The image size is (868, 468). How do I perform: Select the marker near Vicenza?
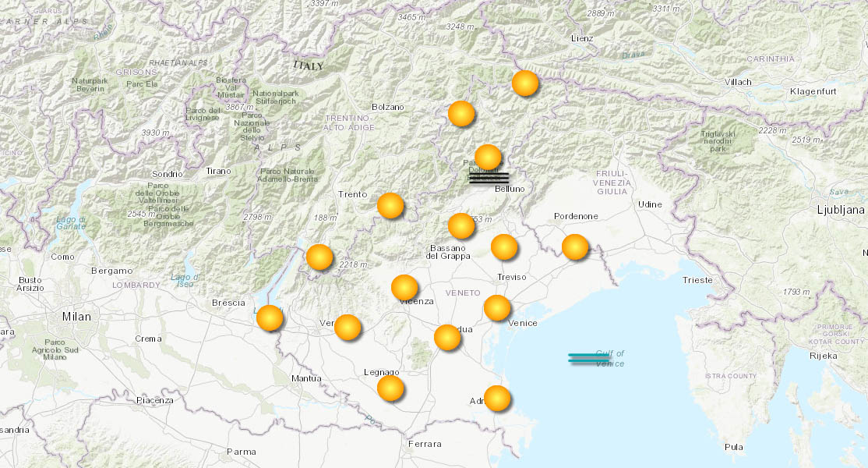tap(403, 289)
